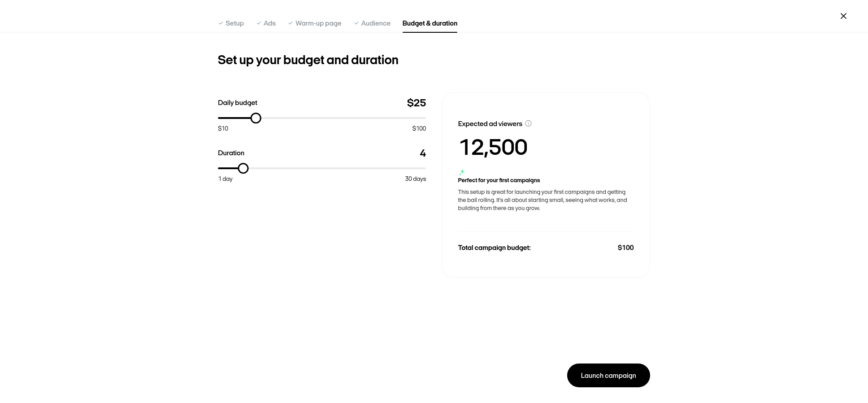Select the Budget & duration tab
Viewport: 868px width, 403px height.
[430, 23]
